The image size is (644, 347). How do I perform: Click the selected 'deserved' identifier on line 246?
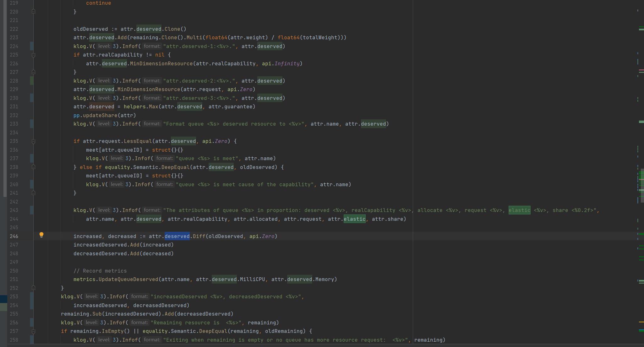pos(177,236)
